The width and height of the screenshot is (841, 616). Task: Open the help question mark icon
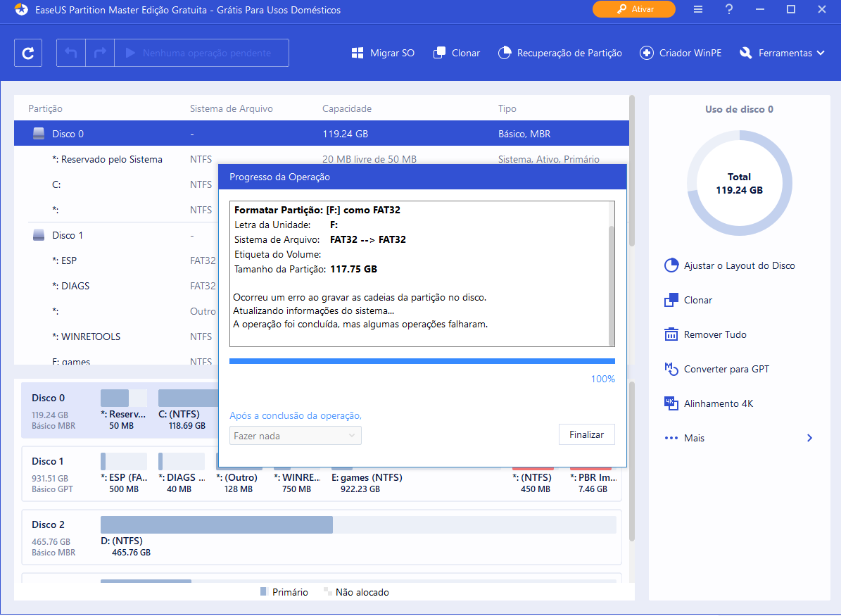pyautogui.click(x=729, y=9)
